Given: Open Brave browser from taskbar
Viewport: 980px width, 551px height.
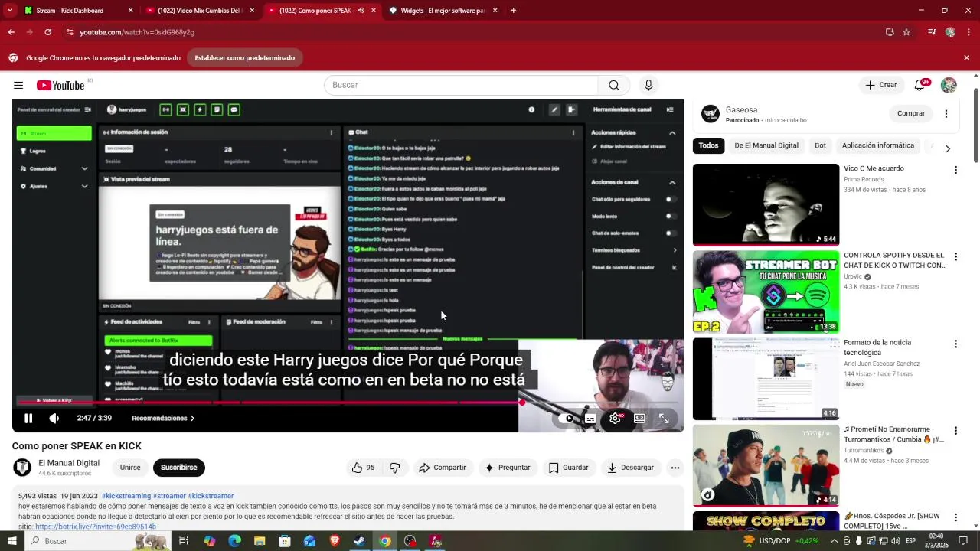Looking at the screenshot, I should click(335, 541).
